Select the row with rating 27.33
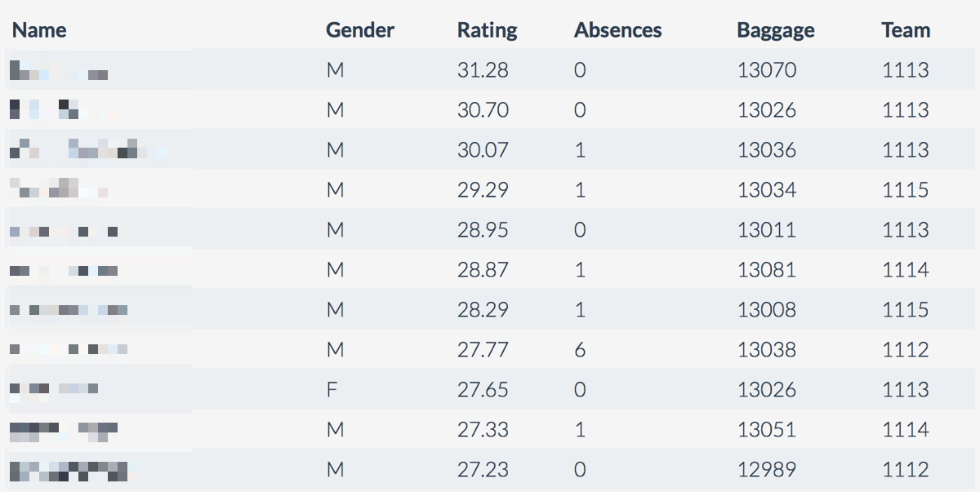 pyautogui.click(x=490, y=430)
